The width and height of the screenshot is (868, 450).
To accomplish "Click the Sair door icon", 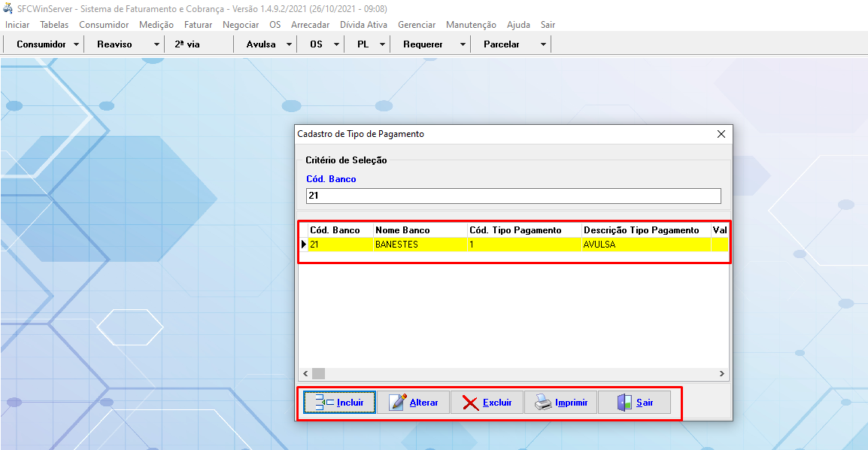I will coord(624,403).
